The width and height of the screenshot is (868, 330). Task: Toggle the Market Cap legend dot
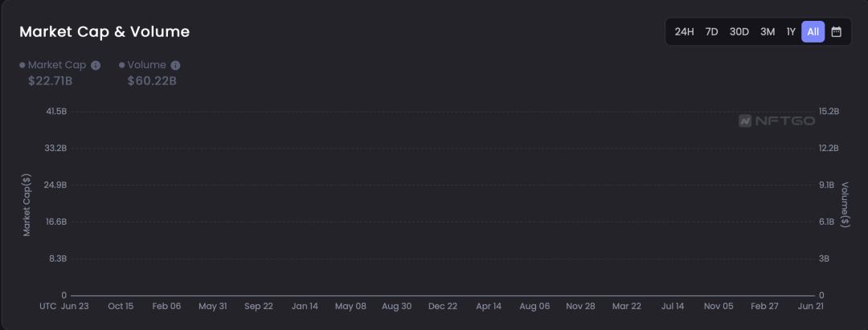23,65
